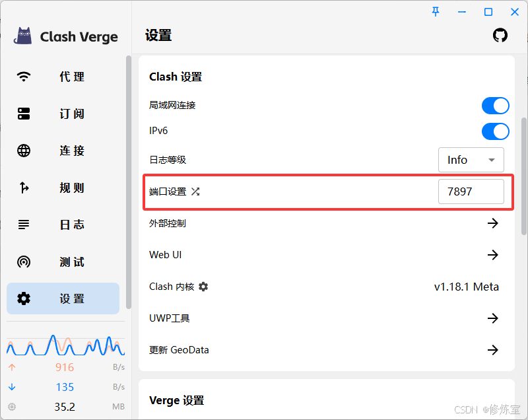Viewport: 528px width, 420px height.
Task: Click the Verge 设置 heading
Action: pos(176,400)
